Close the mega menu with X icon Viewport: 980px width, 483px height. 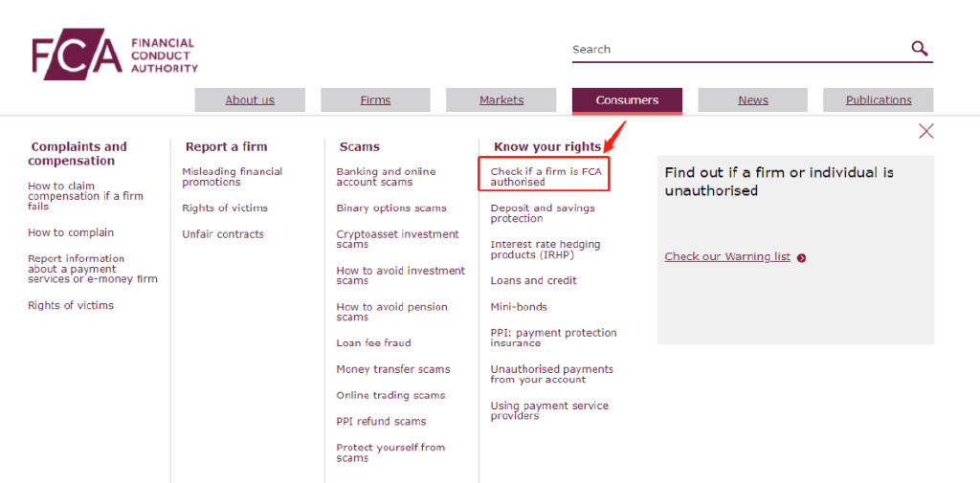point(925,131)
